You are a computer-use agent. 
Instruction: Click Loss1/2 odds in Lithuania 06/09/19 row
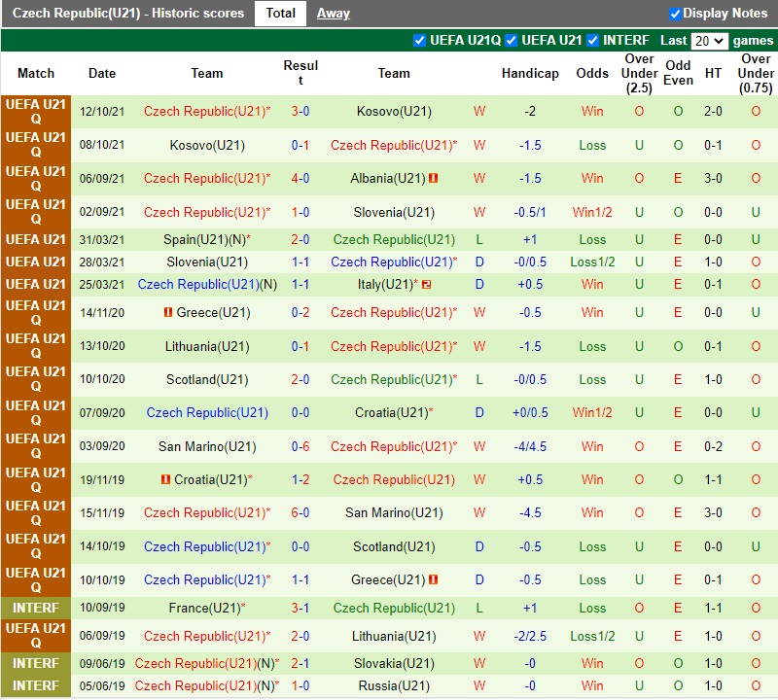592,636
